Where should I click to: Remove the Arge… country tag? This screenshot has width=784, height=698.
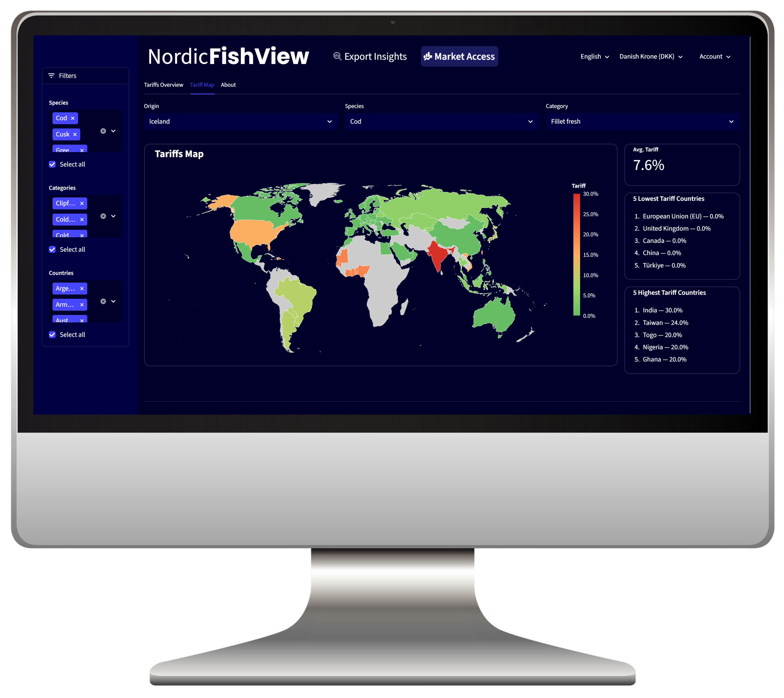click(x=82, y=288)
